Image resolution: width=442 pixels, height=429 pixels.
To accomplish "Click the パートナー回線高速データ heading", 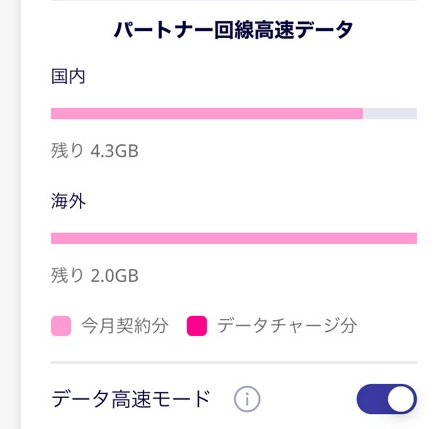I will pyautogui.click(x=233, y=30).
